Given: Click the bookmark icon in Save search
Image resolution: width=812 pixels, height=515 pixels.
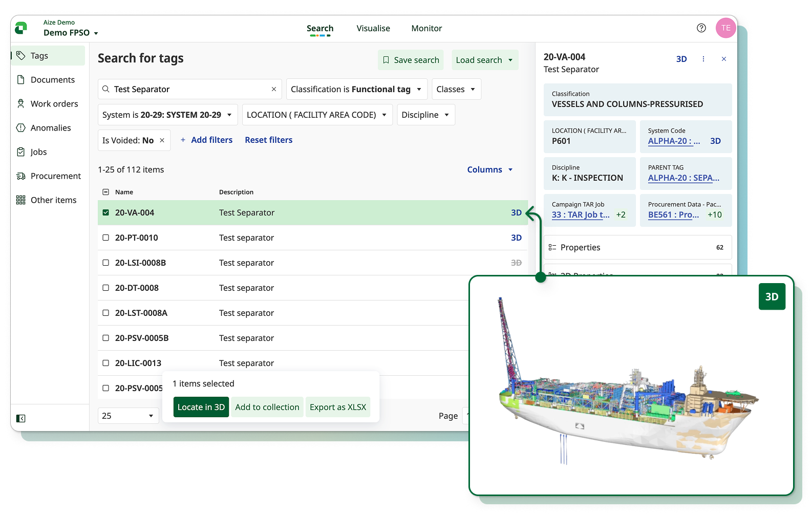Looking at the screenshot, I should (386, 60).
